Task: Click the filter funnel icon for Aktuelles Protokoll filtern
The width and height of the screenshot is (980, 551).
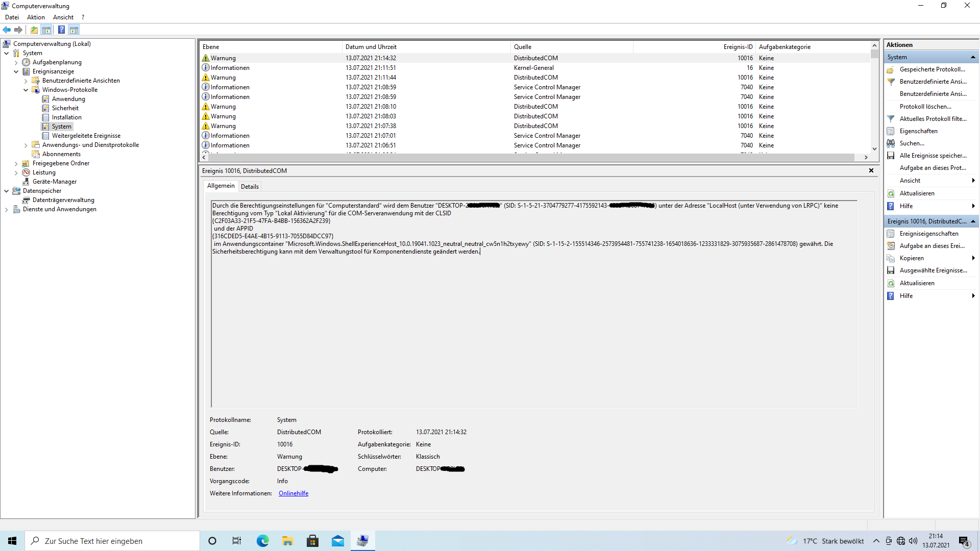Action: point(891,119)
